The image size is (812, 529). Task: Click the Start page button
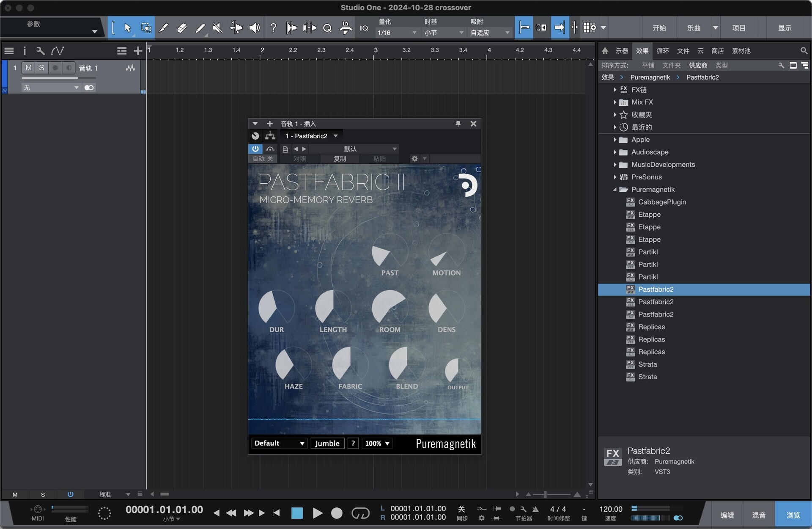(659, 28)
